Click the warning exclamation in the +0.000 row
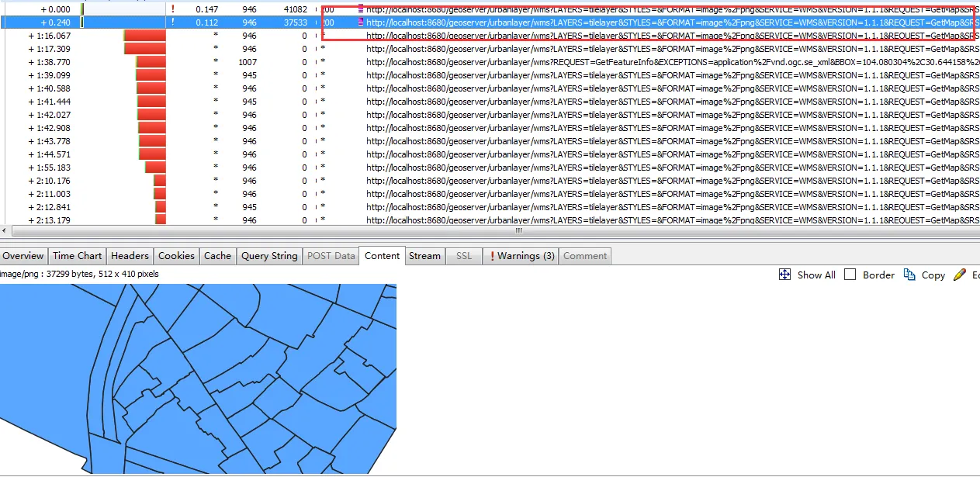Viewport: 980px width, 477px height. [x=172, y=9]
